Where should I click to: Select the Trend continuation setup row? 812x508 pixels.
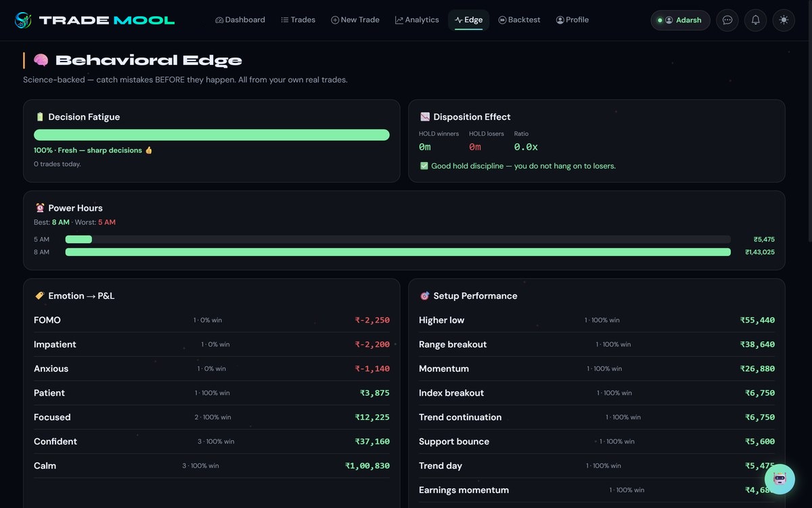(597, 417)
